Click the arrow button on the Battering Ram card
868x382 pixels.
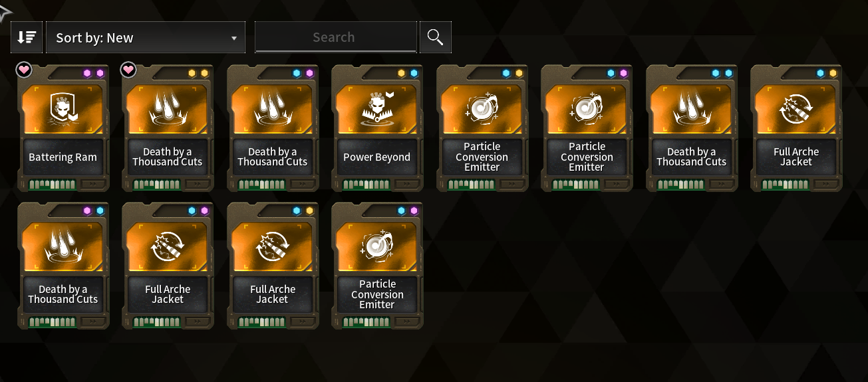(x=93, y=184)
